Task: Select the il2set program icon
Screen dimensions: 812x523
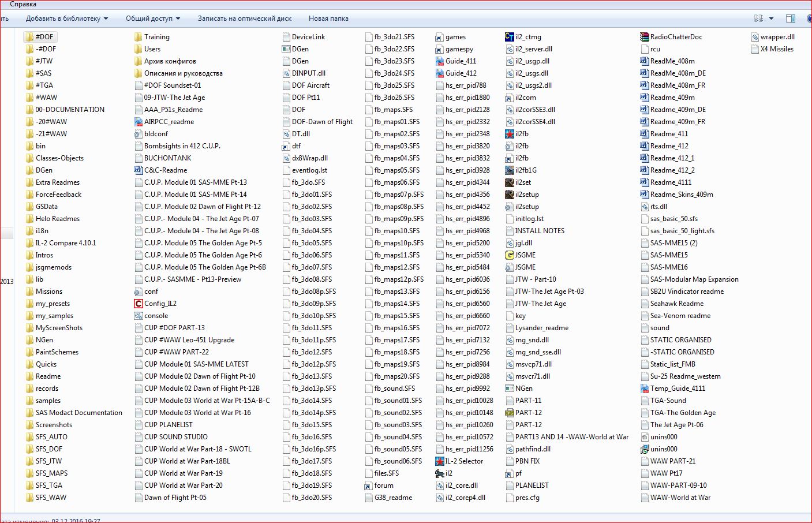Action: pyautogui.click(x=509, y=182)
